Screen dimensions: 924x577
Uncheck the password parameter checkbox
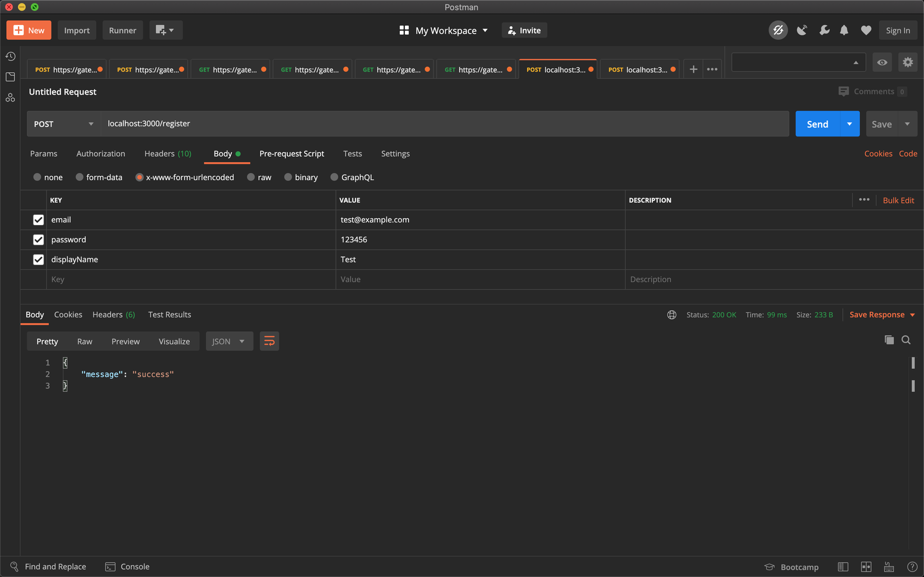click(38, 240)
